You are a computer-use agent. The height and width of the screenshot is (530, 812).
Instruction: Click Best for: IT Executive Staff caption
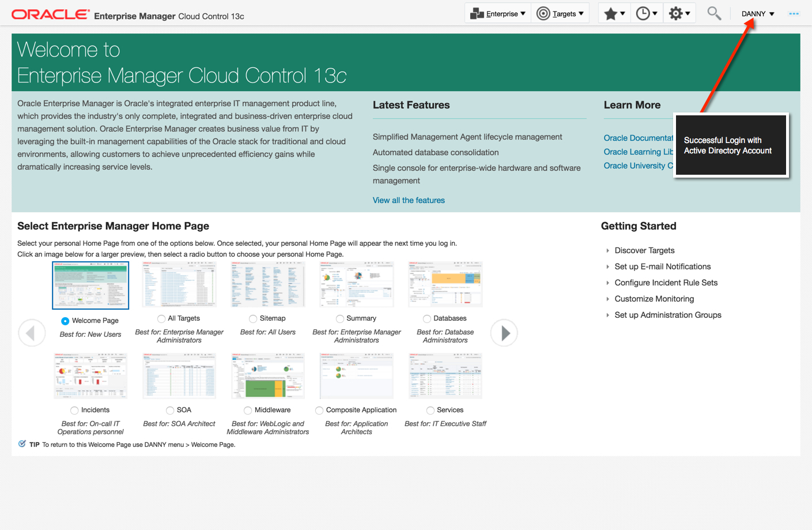(445, 424)
